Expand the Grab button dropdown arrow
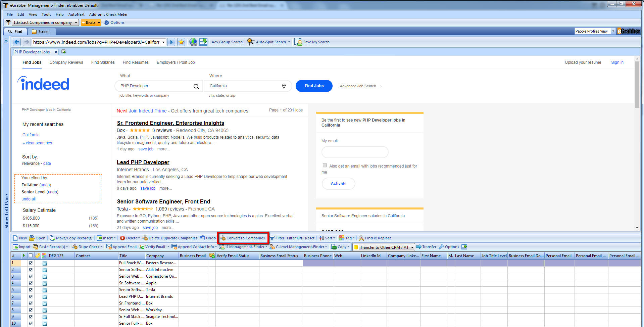This screenshot has width=644, height=327. pyautogui.click(x=99, y=22)
